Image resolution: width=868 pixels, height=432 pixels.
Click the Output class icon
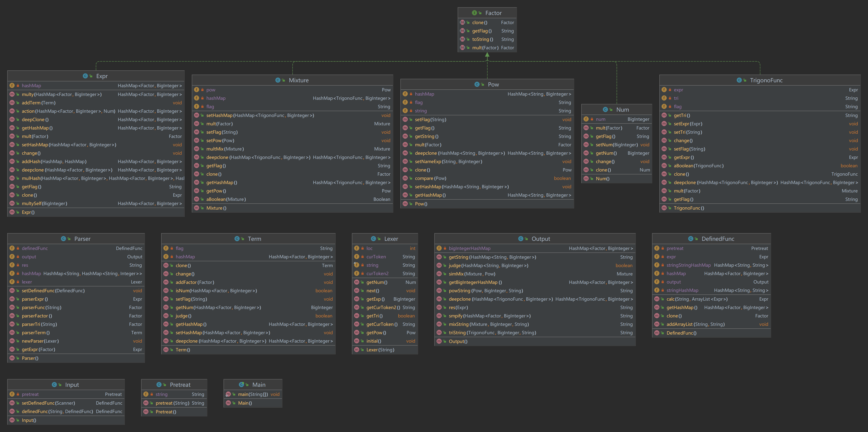tap(521, 239)
